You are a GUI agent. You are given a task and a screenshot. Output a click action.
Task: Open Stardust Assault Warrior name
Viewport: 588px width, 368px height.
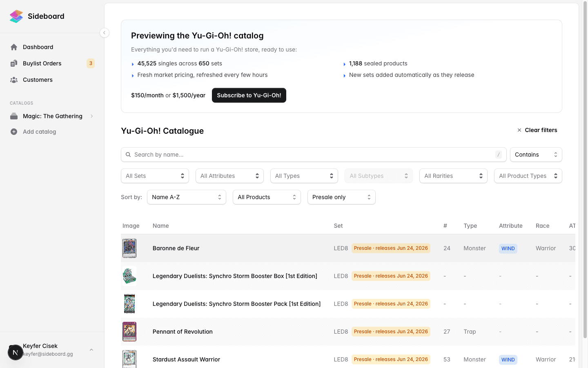coord(186,359)
